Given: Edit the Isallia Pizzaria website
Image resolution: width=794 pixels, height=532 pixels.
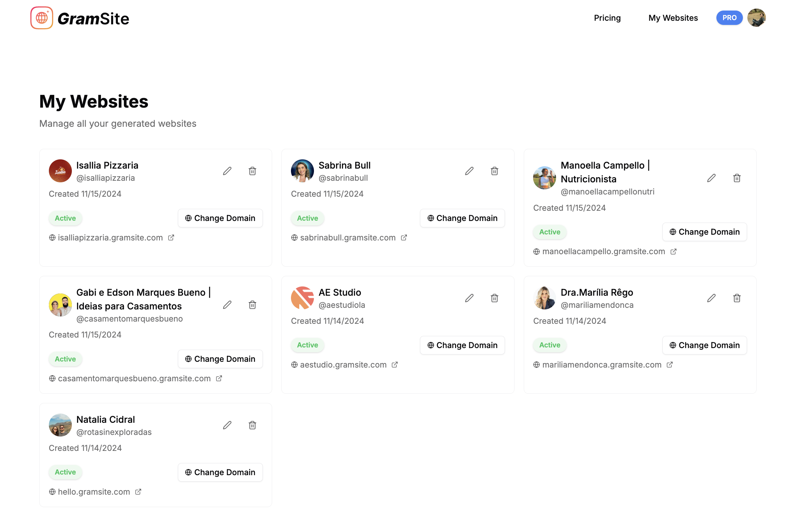Looking at the screenshot, I should tap(227, 171).
